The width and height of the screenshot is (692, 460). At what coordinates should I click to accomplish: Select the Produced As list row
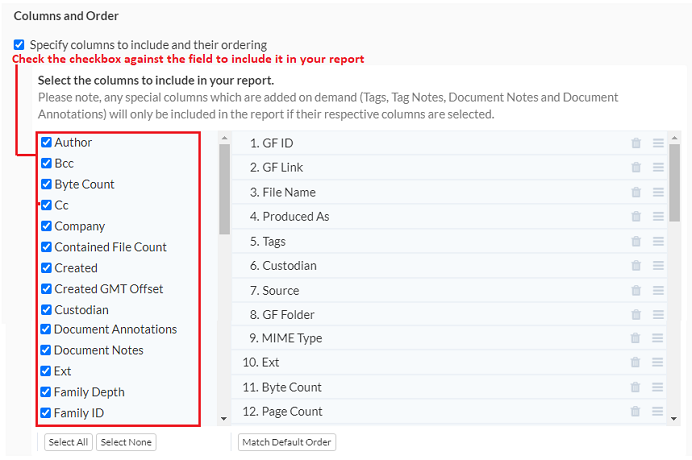[x=430, y=217]
